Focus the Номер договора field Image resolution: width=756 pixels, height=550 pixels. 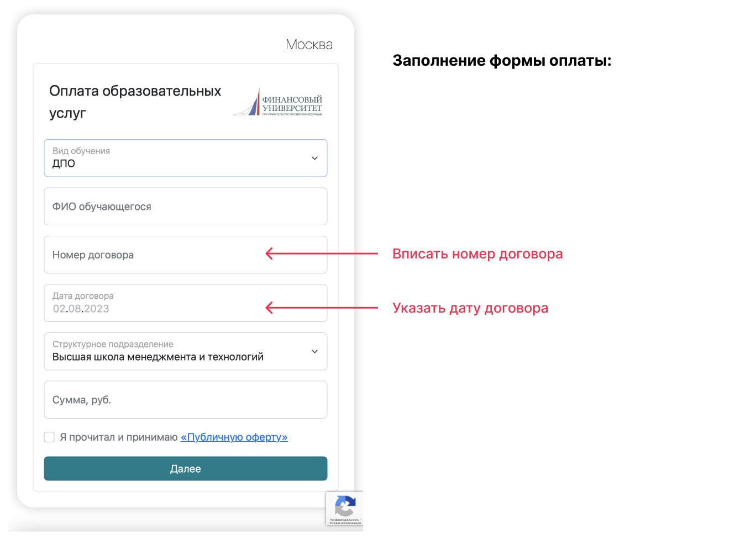(186, 255)
